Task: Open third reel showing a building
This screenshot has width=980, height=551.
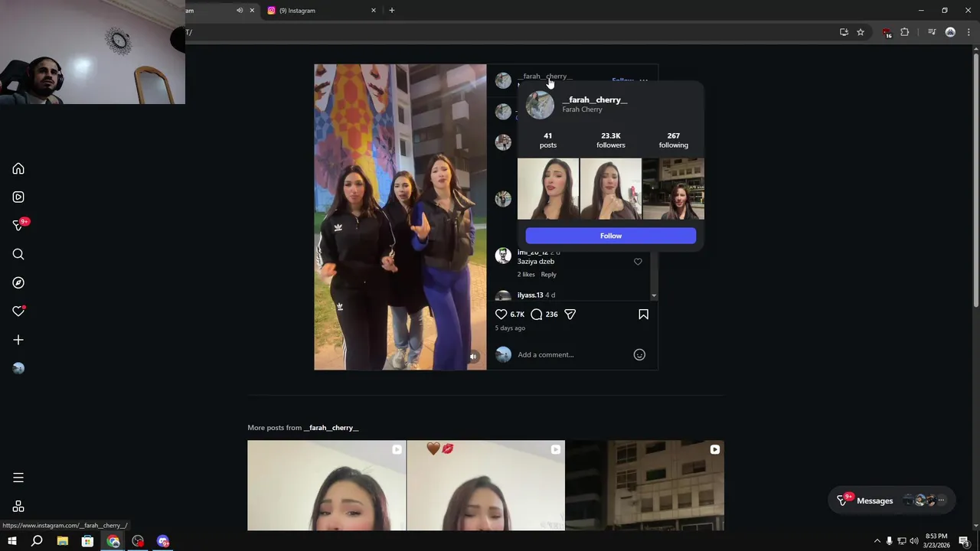Action: [645, 485]
